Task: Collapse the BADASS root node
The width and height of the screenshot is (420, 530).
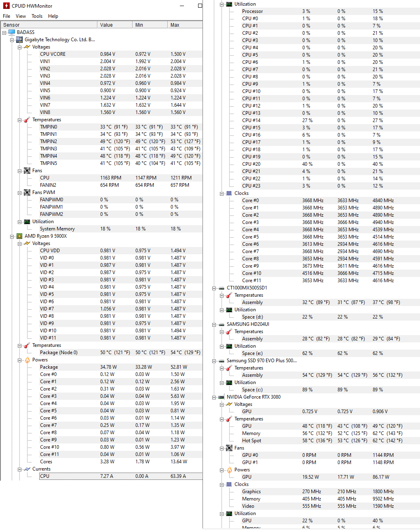Action: coord(4,32)
